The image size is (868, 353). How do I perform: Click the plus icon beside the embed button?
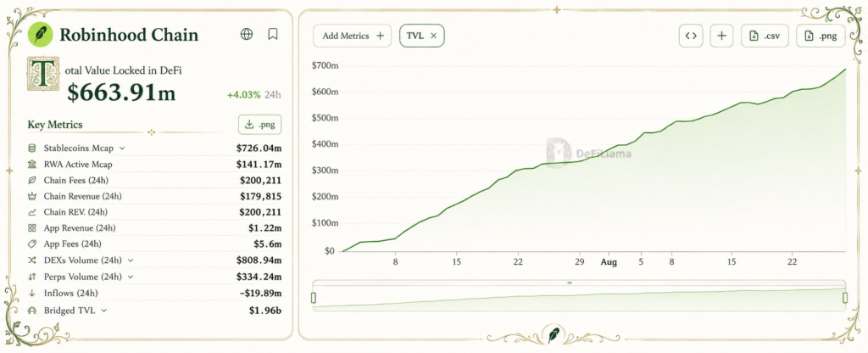point(721,36)
